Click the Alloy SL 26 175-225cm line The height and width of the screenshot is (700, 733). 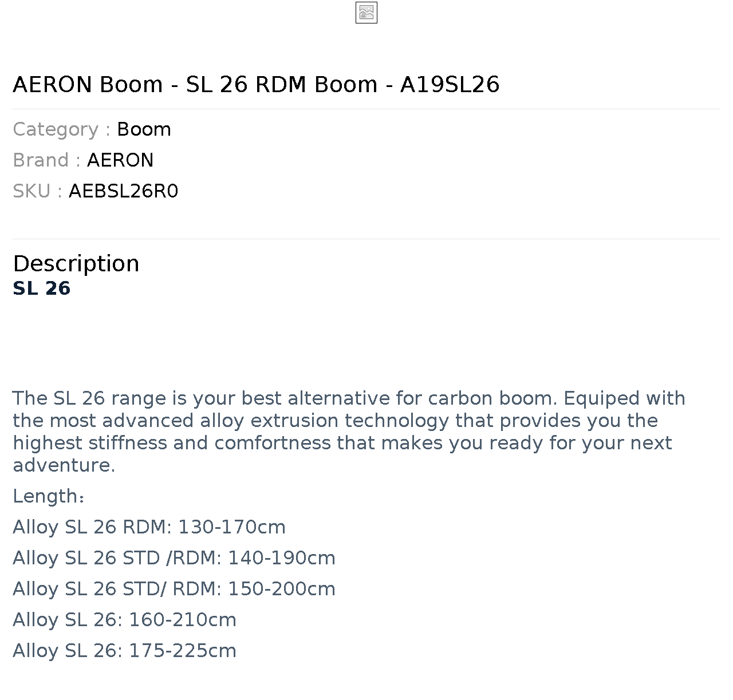pos(124,651)
